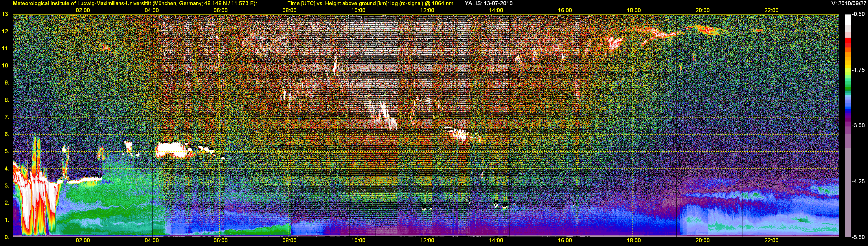Click the -4.25 color scale value
868x246 pixels.
(x=858, y=181)
